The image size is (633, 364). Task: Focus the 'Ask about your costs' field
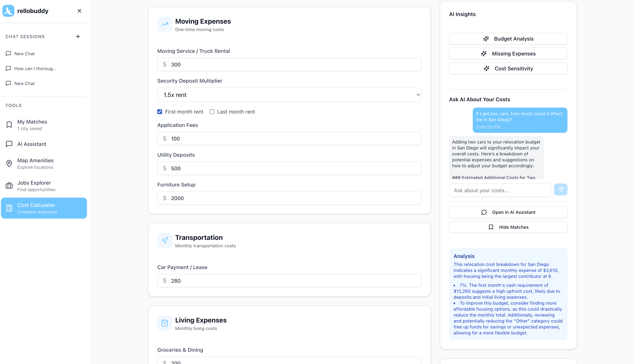[500, 190]
